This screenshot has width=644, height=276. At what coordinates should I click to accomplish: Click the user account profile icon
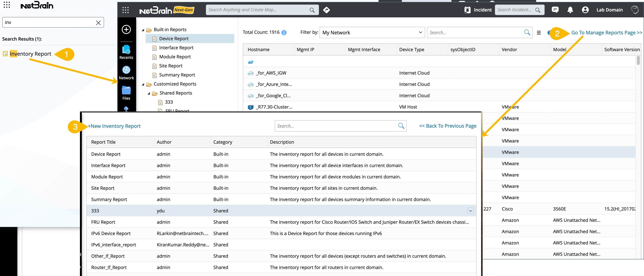coord(585,10)
